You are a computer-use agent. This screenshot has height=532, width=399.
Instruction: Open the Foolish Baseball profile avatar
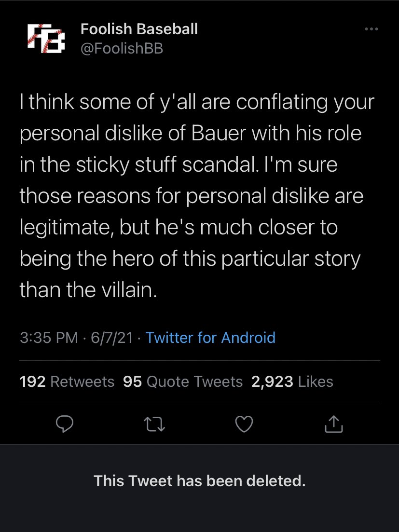pyautogui.click(x=46, y=38)
